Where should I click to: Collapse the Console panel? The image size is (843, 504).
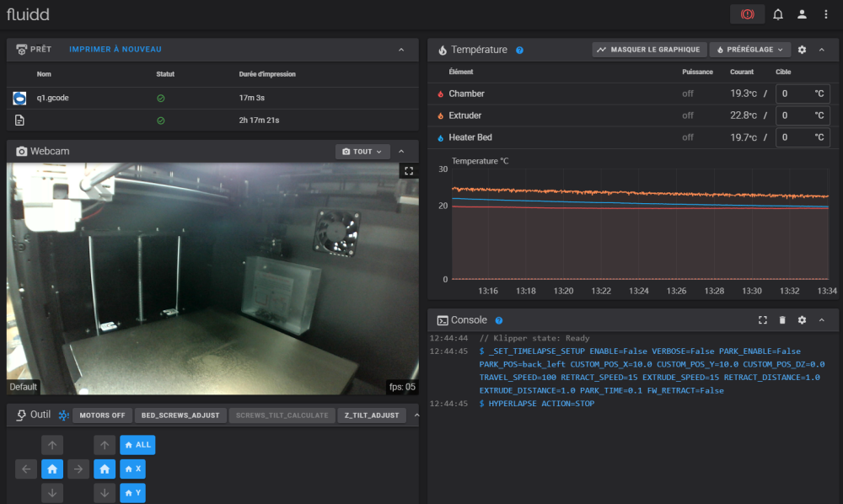[x=822, y=320]
